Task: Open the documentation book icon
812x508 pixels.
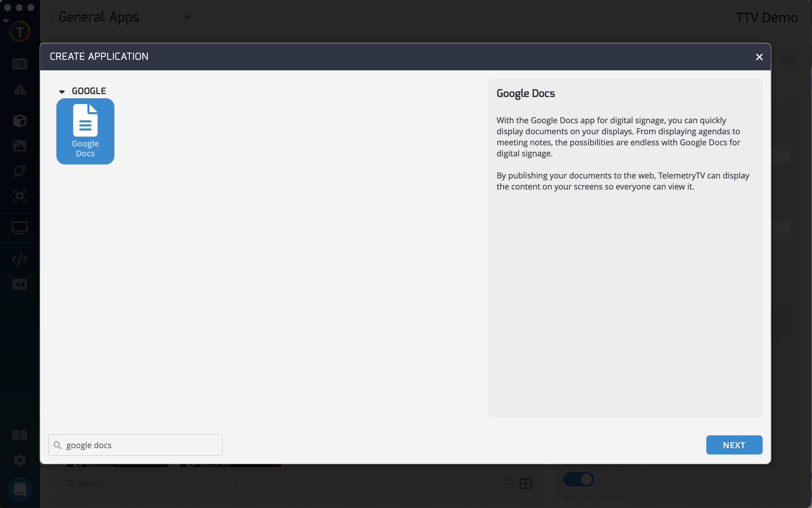Action: click(19, 435)
